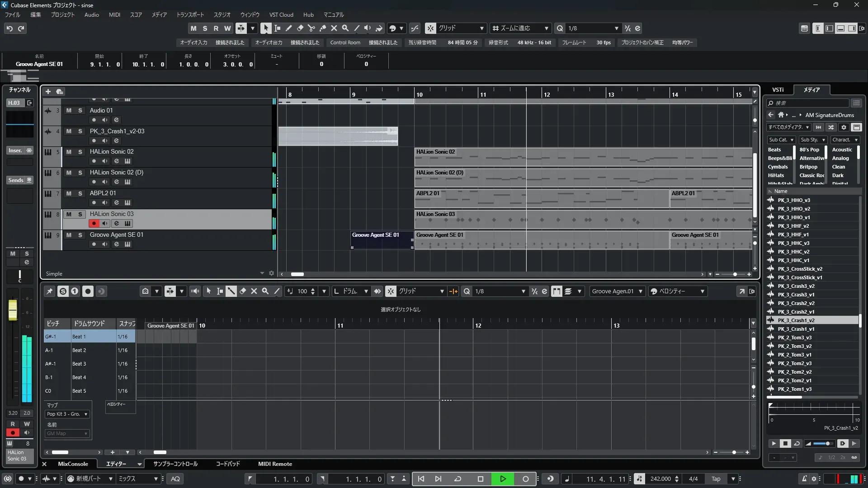Screen dimensions: 868x488
Task: Select the Glue tool in main toolbar
Action: click(323, 28)
